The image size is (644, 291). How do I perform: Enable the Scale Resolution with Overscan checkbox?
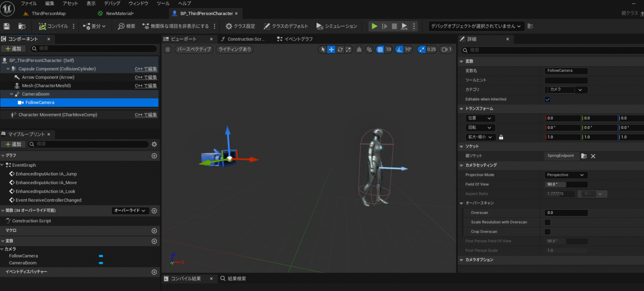coord(548,222)
